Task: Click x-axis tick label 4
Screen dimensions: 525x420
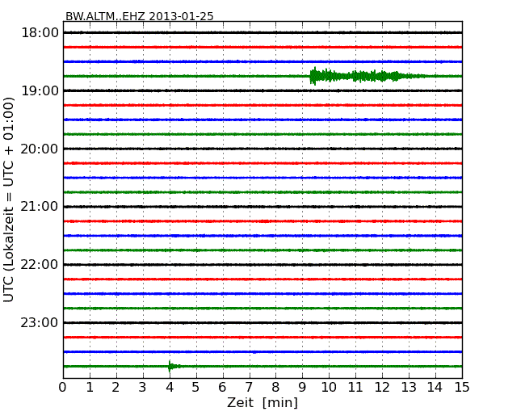Action: click(x=170, y=388)
